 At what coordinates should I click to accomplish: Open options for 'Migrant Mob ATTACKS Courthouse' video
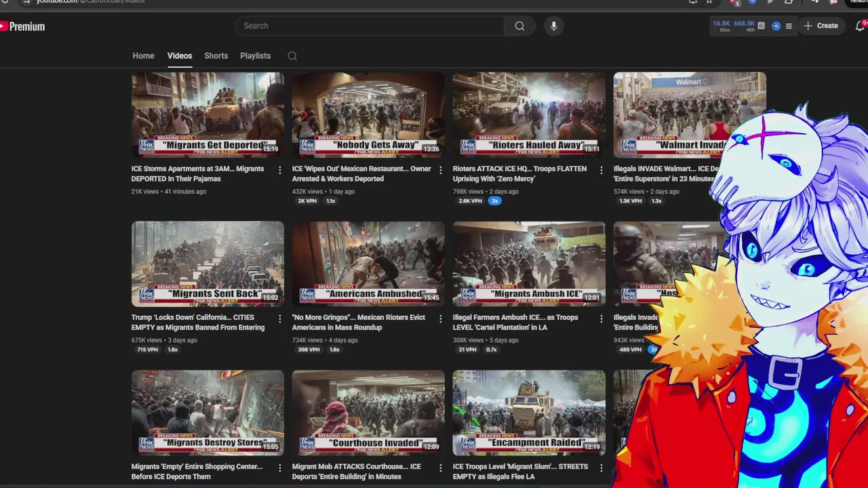click(x=440, y=468)
